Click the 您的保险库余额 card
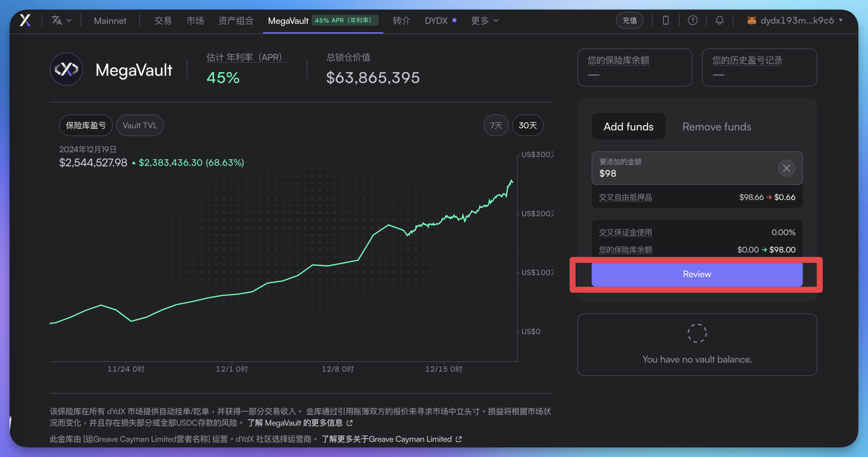 coord(634,68)
